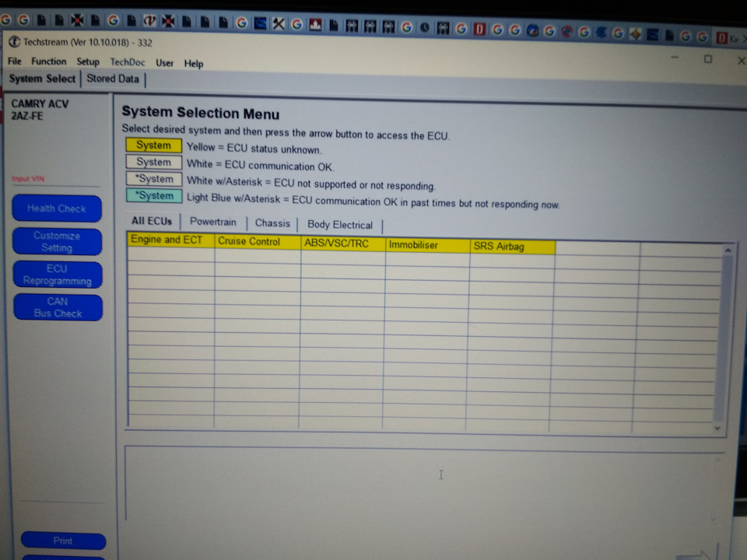Start ECU Reprogramming

[57, 275]
